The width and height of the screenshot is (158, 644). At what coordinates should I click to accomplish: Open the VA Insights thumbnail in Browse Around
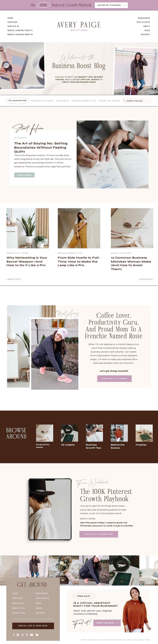pyautogui.click(x=69, y=433)
